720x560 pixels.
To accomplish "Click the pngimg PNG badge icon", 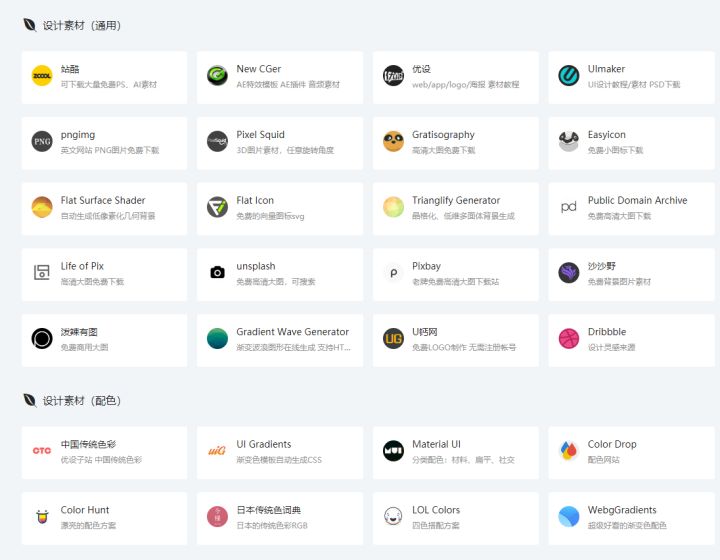I will click(42, 141).
